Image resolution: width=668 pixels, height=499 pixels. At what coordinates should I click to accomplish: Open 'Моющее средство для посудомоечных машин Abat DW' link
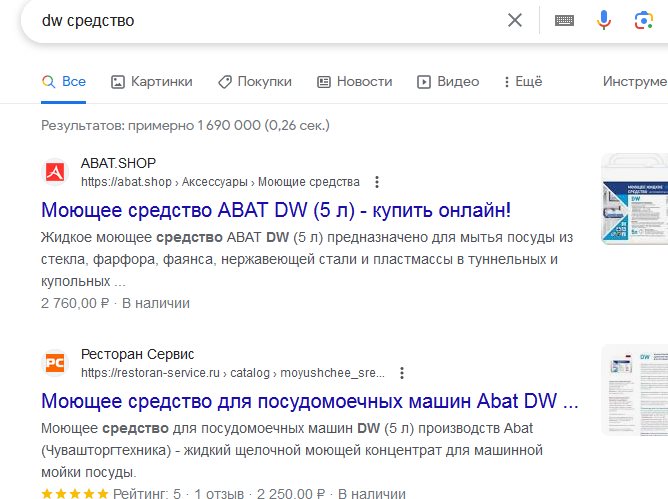point(310,401)
